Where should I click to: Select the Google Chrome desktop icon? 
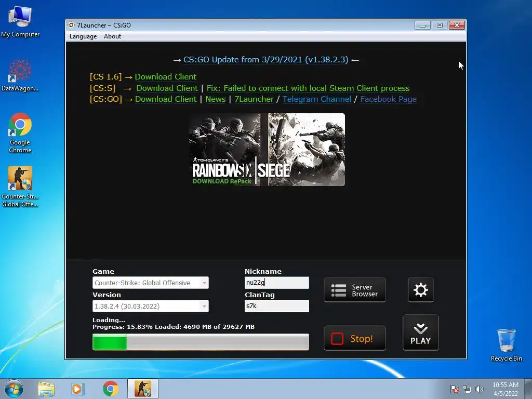20,133
